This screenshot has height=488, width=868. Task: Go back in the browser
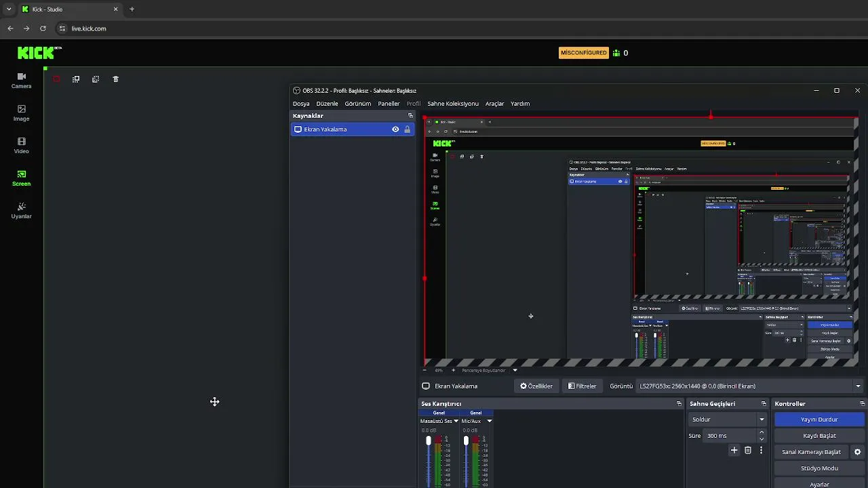10,28
